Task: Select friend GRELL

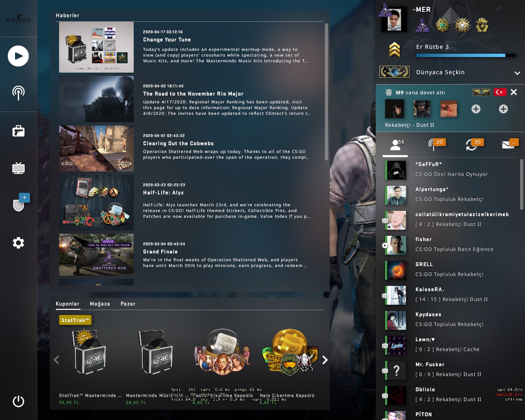Action: [451, 270]
